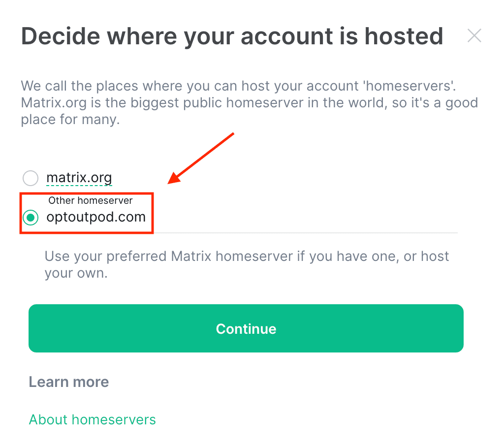Image resolution: width=504 pixels, height=447 pixels.
Task: Confirm homeserver choice with green Continue
Action: [246, 328]
